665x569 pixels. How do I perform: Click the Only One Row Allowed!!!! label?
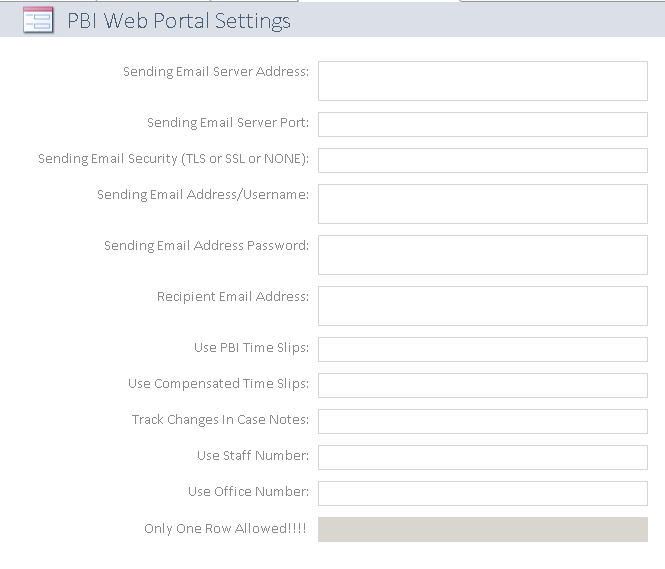[226, 529]
